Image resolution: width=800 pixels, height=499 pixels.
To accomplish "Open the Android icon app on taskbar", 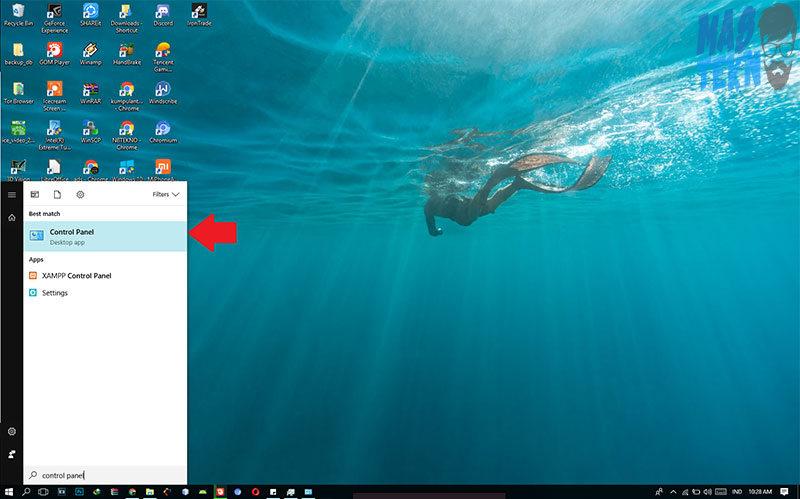I will click(203, 492).
